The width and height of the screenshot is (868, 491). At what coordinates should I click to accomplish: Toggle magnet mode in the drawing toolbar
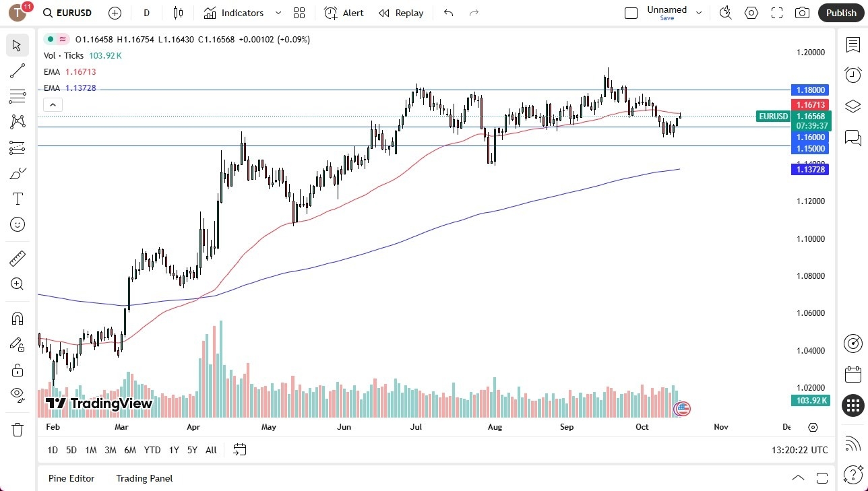point(18,318)
